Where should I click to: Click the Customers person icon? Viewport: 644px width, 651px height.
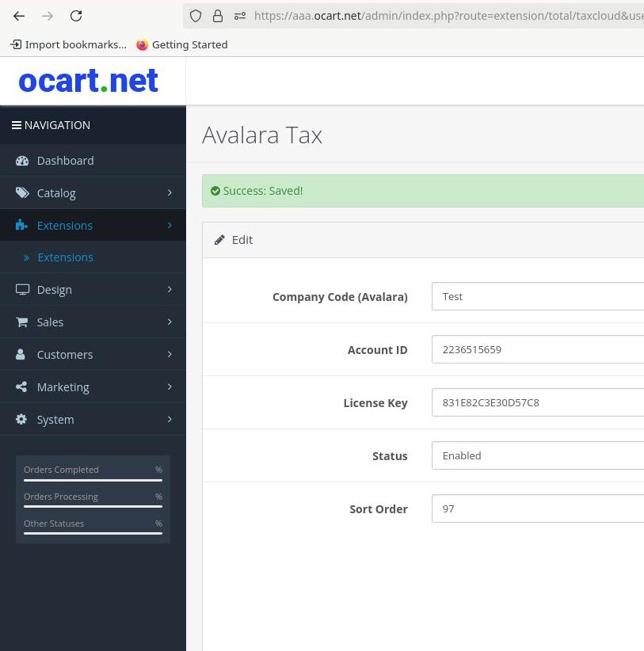click(21, 355)
